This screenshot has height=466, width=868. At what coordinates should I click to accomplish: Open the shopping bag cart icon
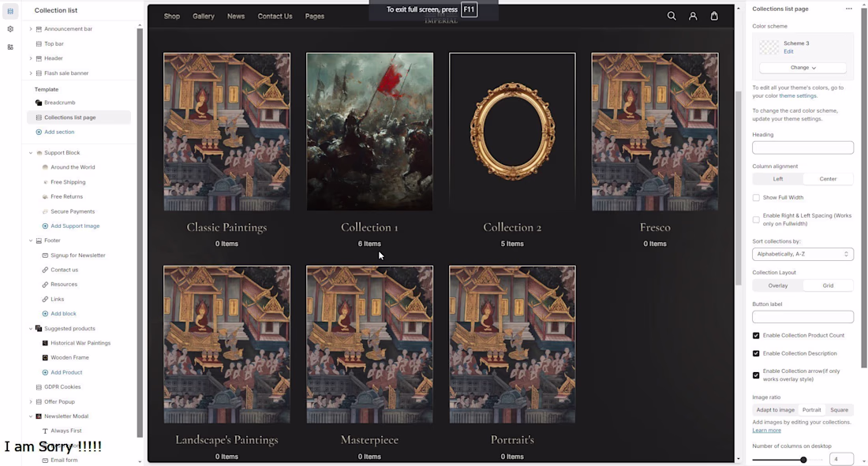pos(714,16)
